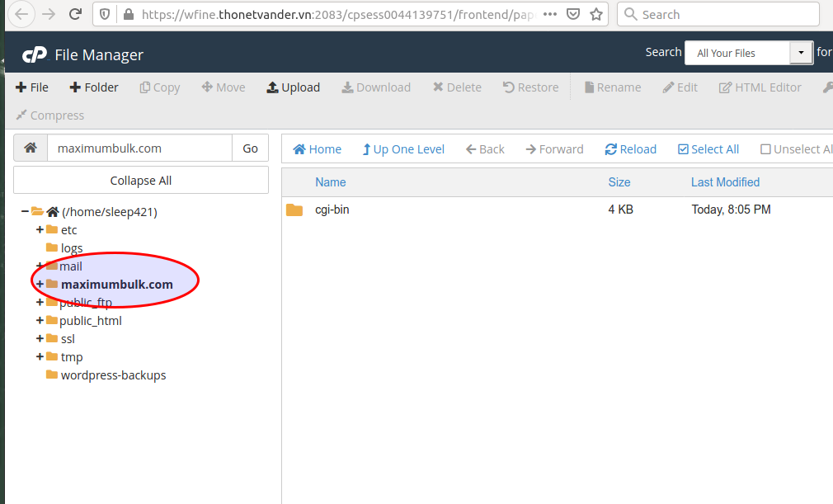The height and width of the screenshot is (504, 833).
Task: Click the Download toolbar button
Action: (x=376, y=87)
